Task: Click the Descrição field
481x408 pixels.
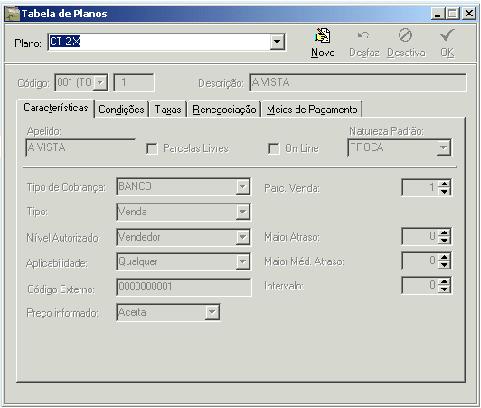Action: click(358, 82)
